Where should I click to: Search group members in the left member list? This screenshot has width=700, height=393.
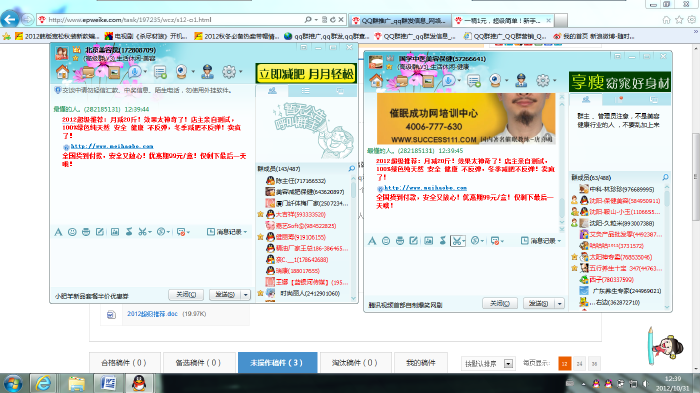pyautogui.click(x=352, y=168)
